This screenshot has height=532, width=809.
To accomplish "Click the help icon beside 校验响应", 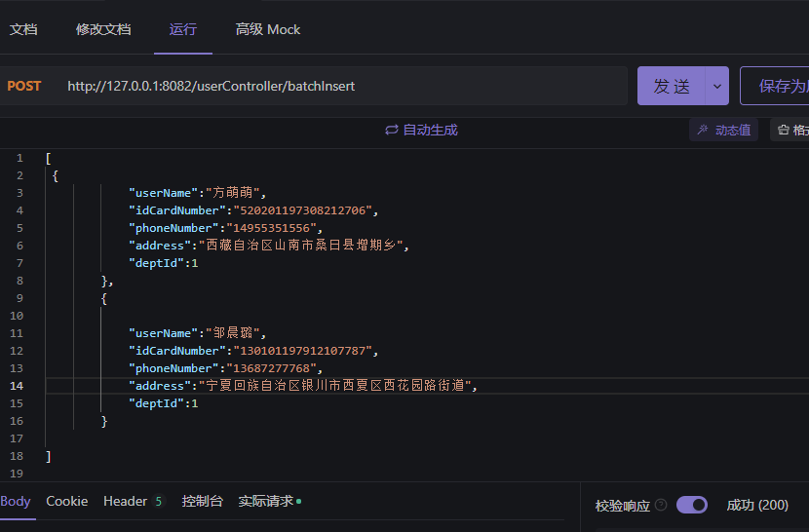I will tap(661, 505).
